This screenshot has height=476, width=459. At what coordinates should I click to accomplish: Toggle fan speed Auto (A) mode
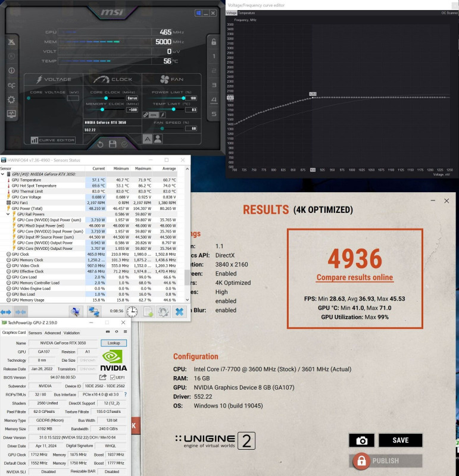pos(148,139)
